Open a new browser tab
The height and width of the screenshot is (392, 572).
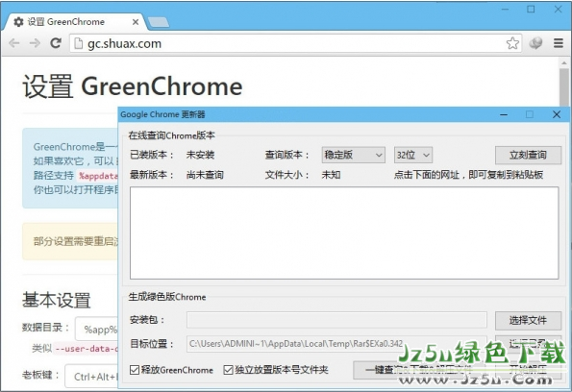159,22
